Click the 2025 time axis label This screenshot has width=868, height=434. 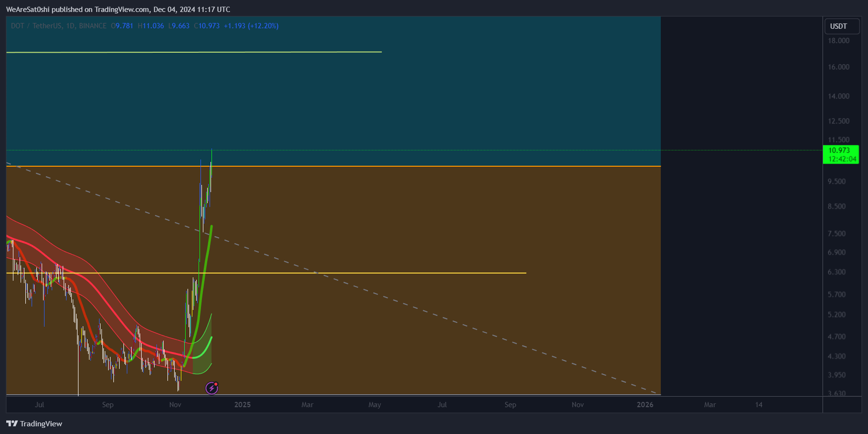(243, 405)
